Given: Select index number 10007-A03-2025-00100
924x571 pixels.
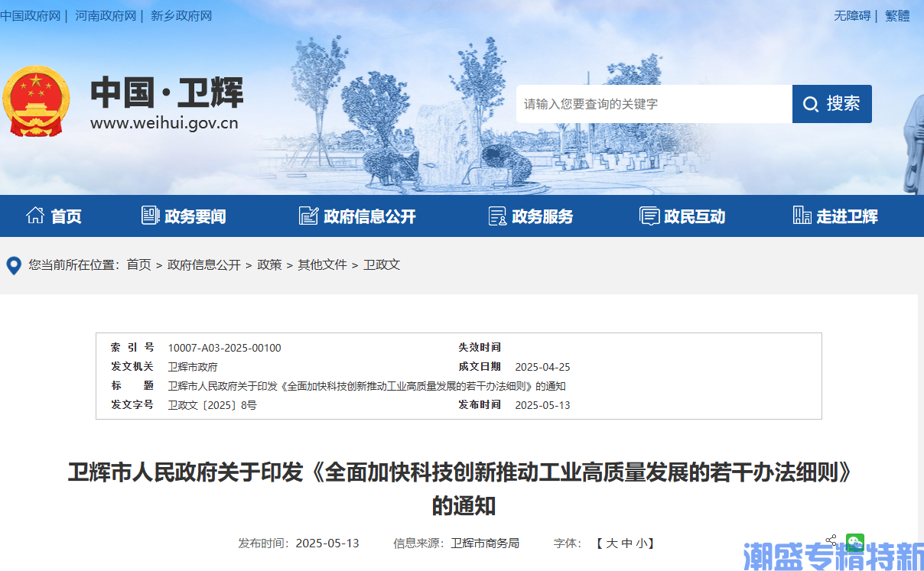Looking at the screenshot, I should (x=224, y=348).
